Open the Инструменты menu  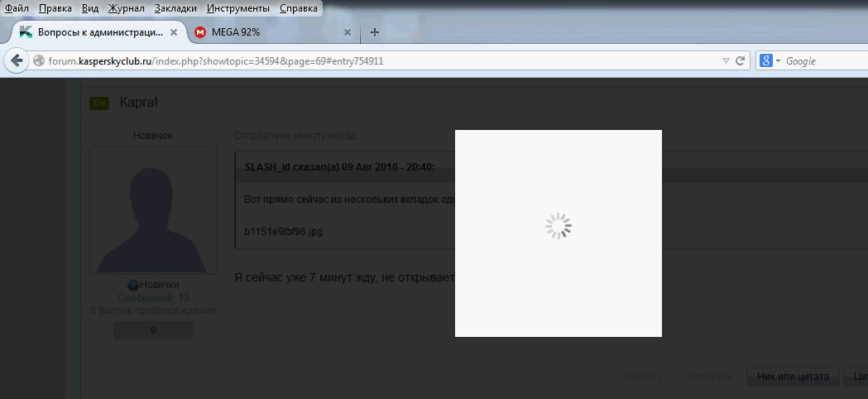pos(238,8)
